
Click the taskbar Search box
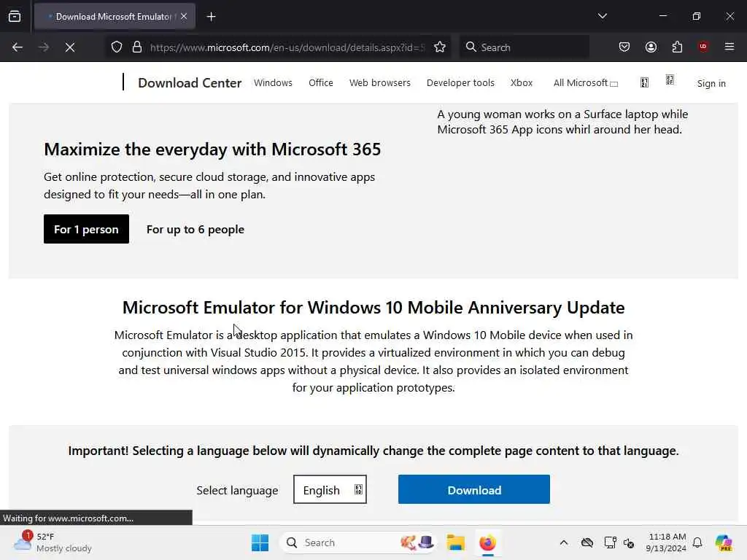[x=358, y=542]
